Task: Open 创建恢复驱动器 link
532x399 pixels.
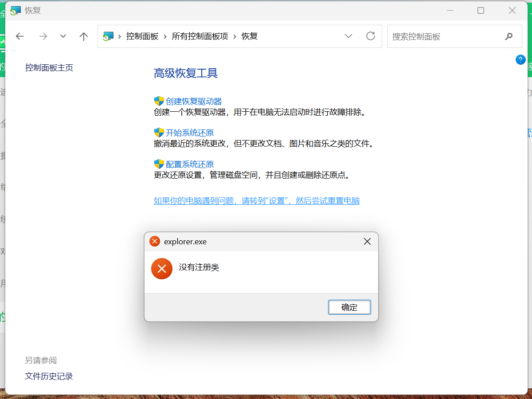Action: [x=194, y=102]
